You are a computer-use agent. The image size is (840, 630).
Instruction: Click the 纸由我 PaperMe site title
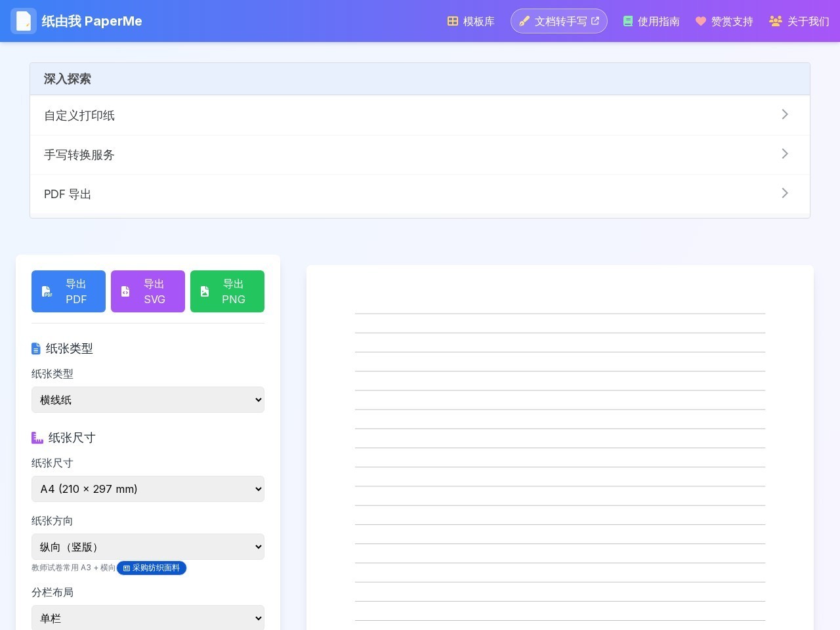92,21
